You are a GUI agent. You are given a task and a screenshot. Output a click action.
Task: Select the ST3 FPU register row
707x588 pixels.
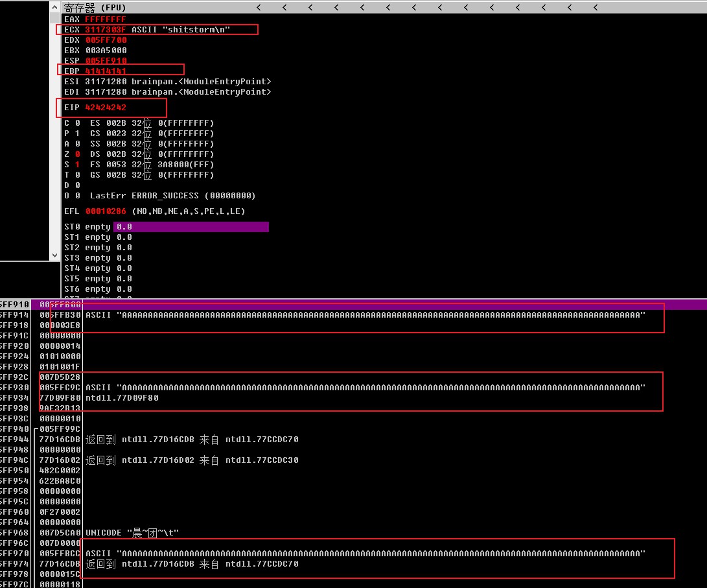tap(98, 258)
